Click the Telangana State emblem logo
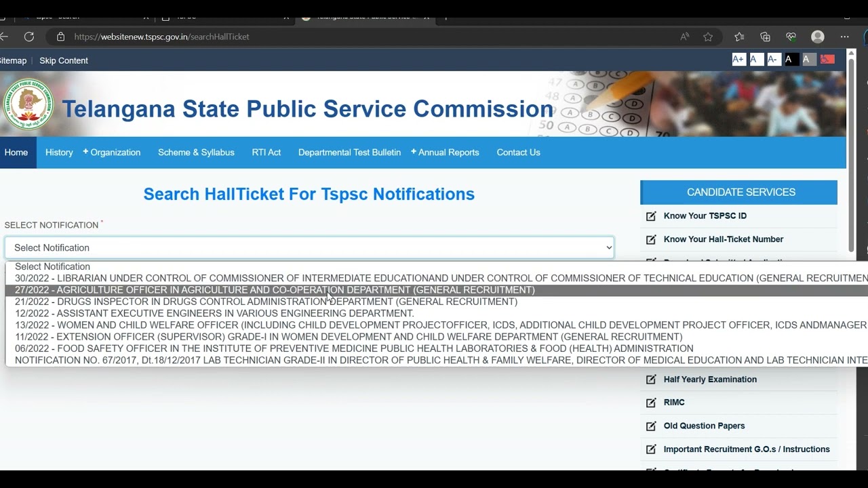The width and height of the screenshot is (868, 488). point(28,104)
